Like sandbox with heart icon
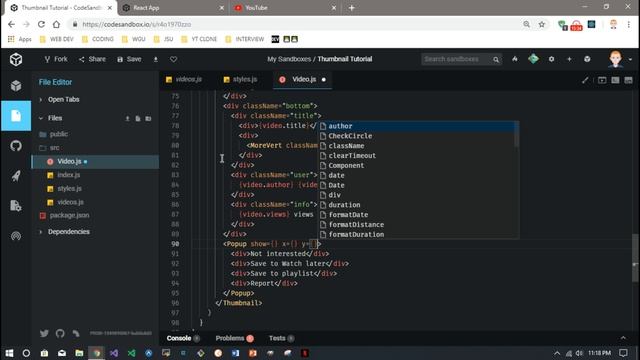The image size is (640, 360). pyautogui.click(x=173, y=60)
